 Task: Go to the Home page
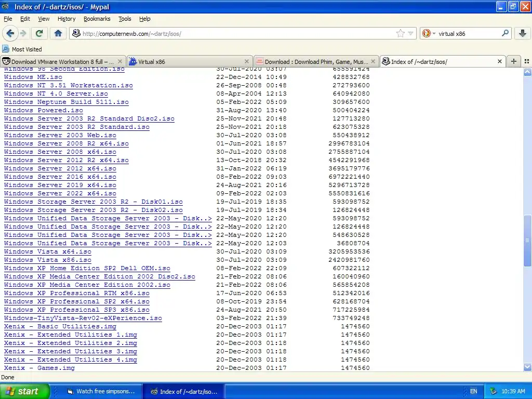pyautogui.click(x=58, y=33)
